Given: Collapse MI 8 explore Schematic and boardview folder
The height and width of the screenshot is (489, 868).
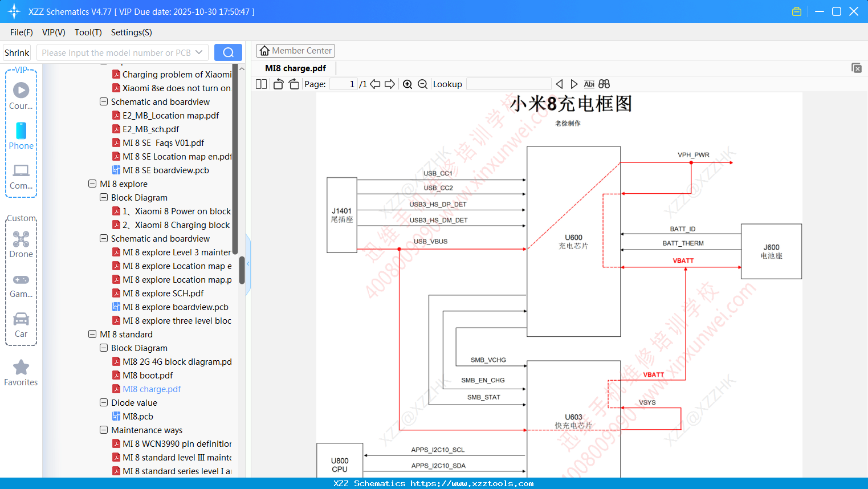Looking at the screenshot, I should (x=104, y=239).
